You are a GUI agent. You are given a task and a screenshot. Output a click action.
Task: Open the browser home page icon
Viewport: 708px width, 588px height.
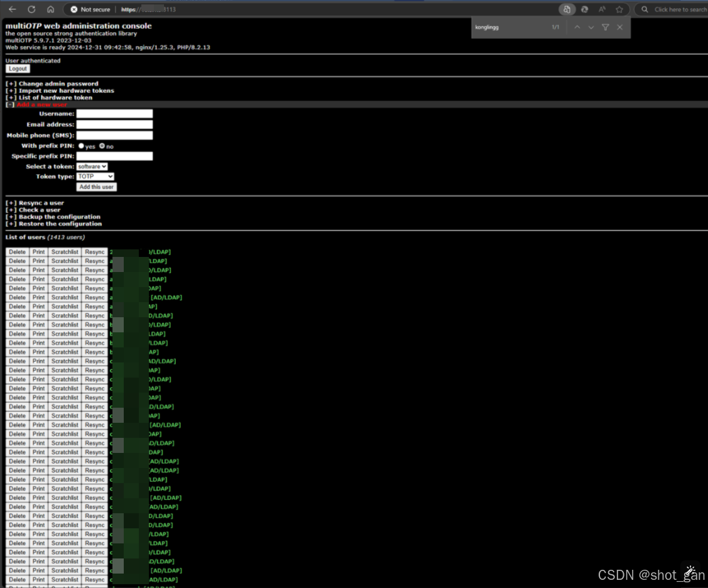50,9
